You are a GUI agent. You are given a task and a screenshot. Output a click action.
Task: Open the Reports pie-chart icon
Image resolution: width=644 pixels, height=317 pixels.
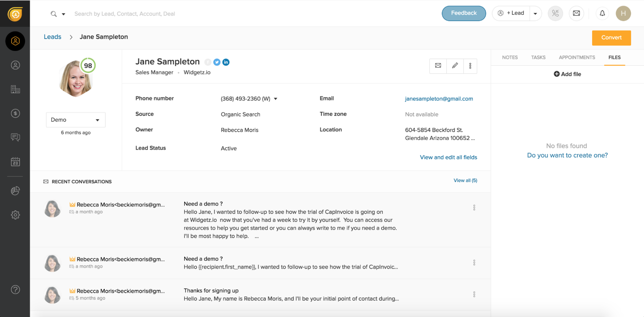[15, 190]
